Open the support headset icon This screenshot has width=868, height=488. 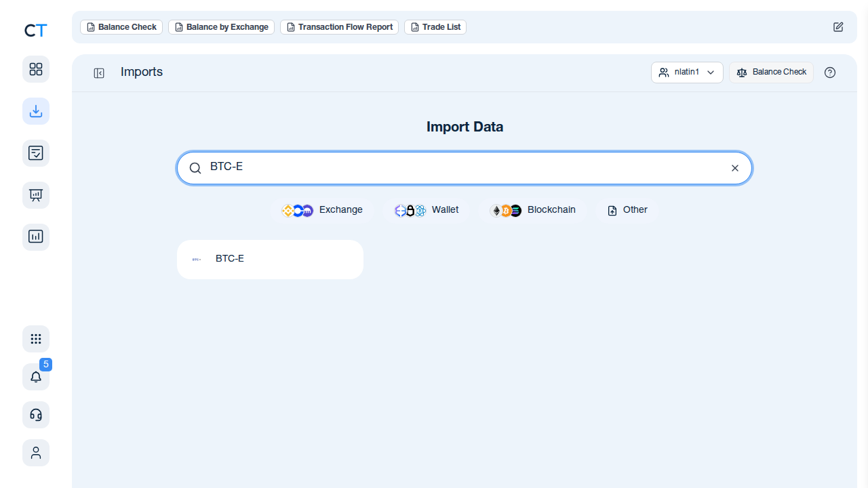(x=36, y=415)
